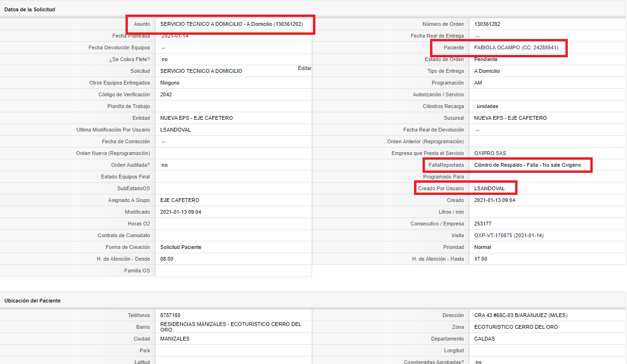Click the Estado Equipos Final label
Viewport: 627px width, 364px height.
point(125,177)
